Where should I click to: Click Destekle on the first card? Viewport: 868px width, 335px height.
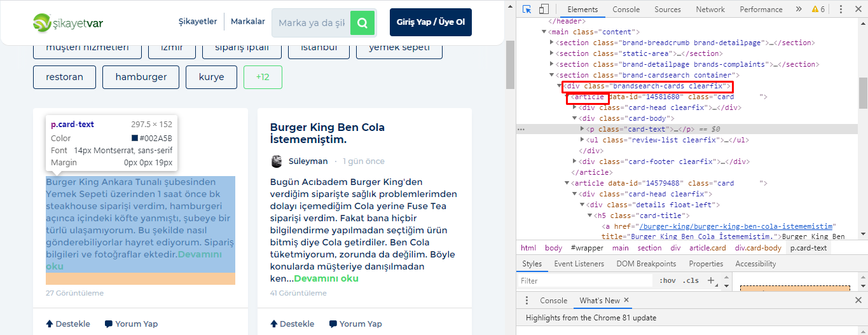pos(68,324)
